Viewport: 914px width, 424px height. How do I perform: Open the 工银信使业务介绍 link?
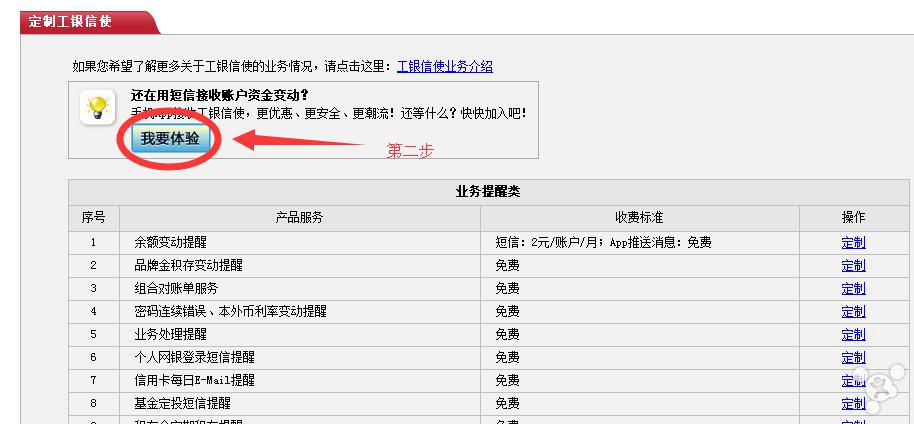tap(445, 66)
